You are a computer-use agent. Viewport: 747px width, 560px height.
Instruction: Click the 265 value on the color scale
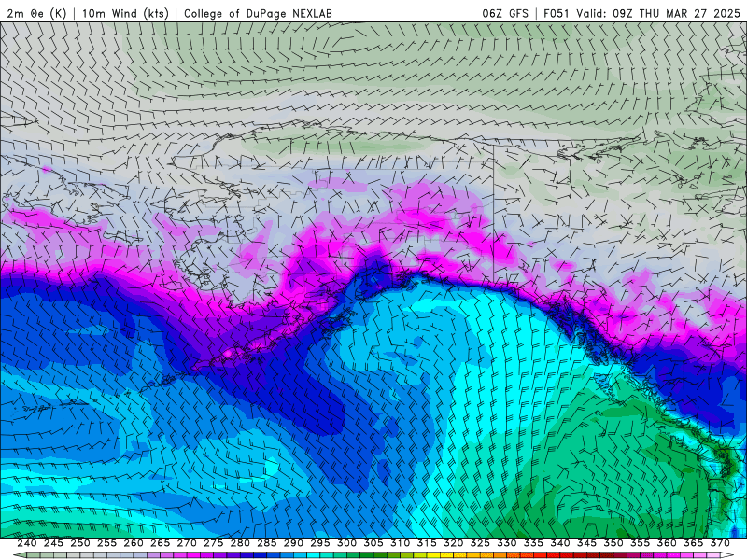160,543
